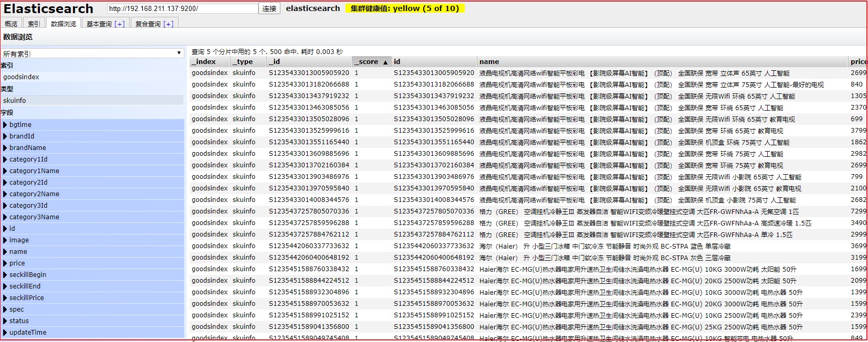
Task: Expand the category3Name field arrow
Action: pos(5,217)
